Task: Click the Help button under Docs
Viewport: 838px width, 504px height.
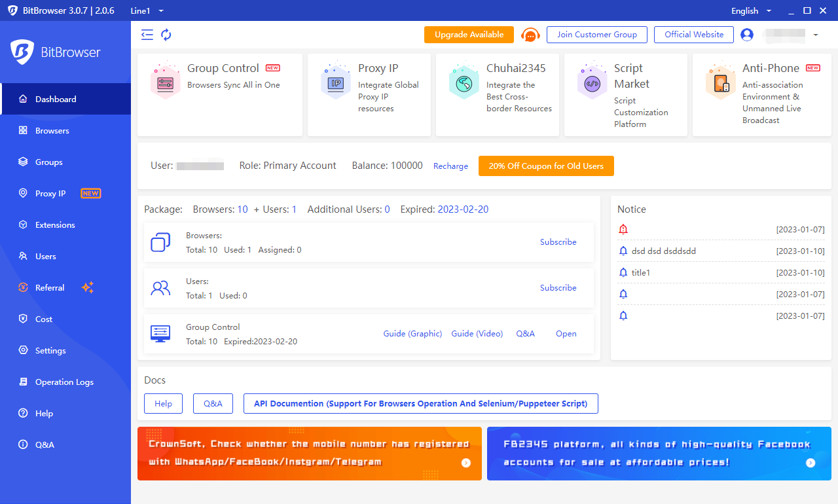Action: coord(163,404)
